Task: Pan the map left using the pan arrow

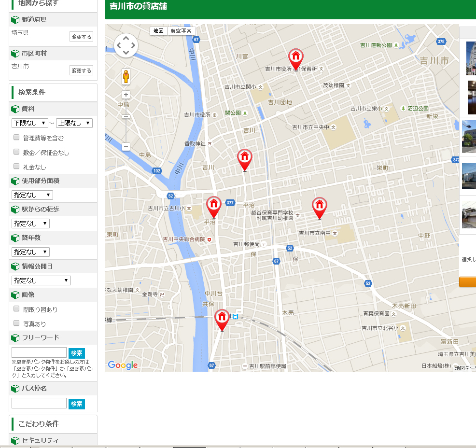Action: pos(119,45)
